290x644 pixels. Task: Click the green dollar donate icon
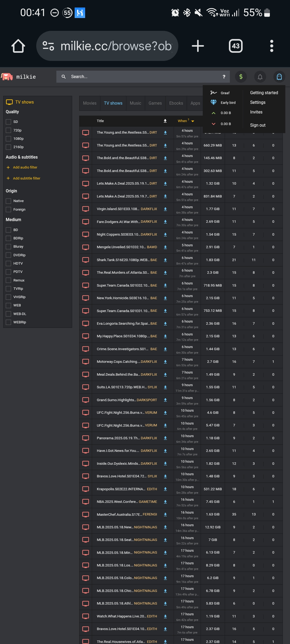coord(241,77)
